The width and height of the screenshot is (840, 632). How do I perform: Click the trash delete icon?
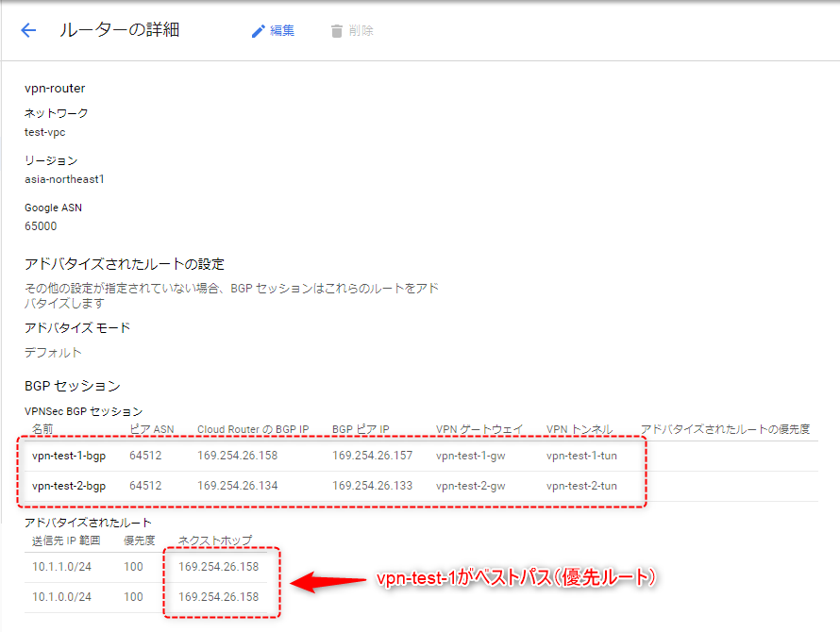pyautogui.click(x=336, y=29)
